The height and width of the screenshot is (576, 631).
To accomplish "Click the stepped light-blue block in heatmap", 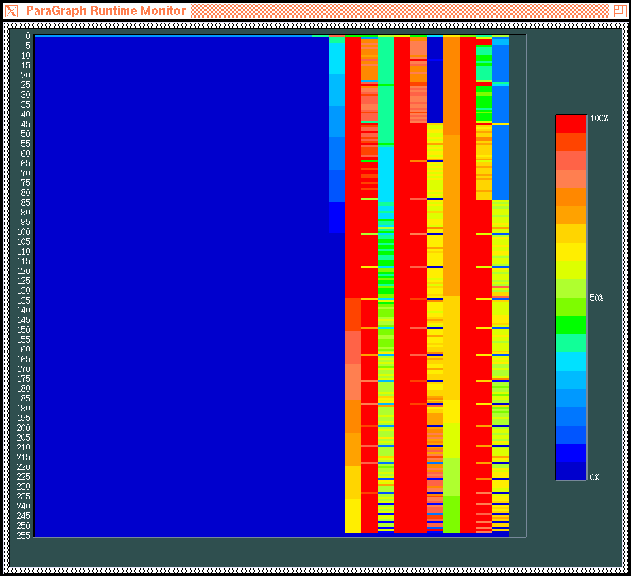I will (x=337, y=130).
